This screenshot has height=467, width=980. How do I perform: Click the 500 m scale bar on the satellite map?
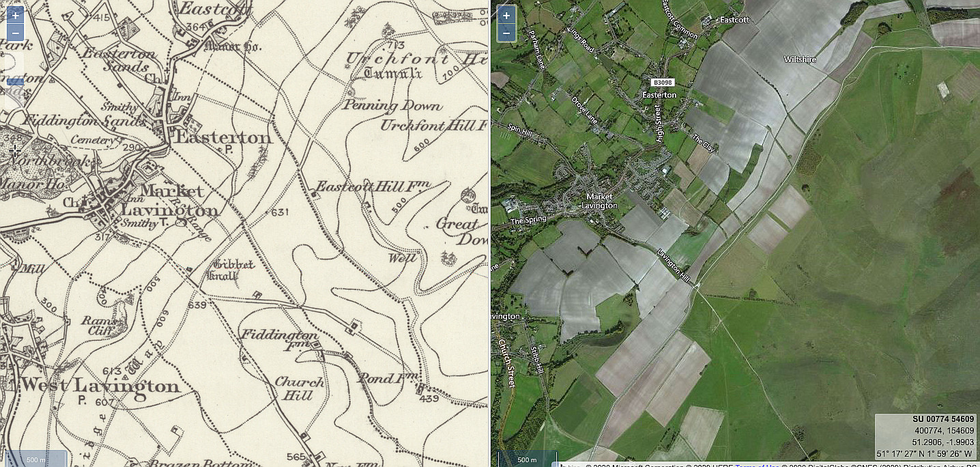(x=527, y=459)
